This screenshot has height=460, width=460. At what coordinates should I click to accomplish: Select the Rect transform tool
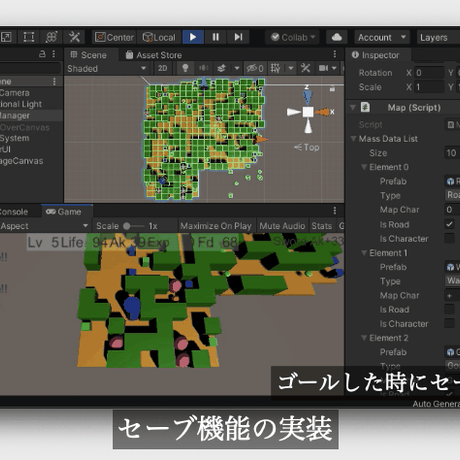tap(29, 37)
